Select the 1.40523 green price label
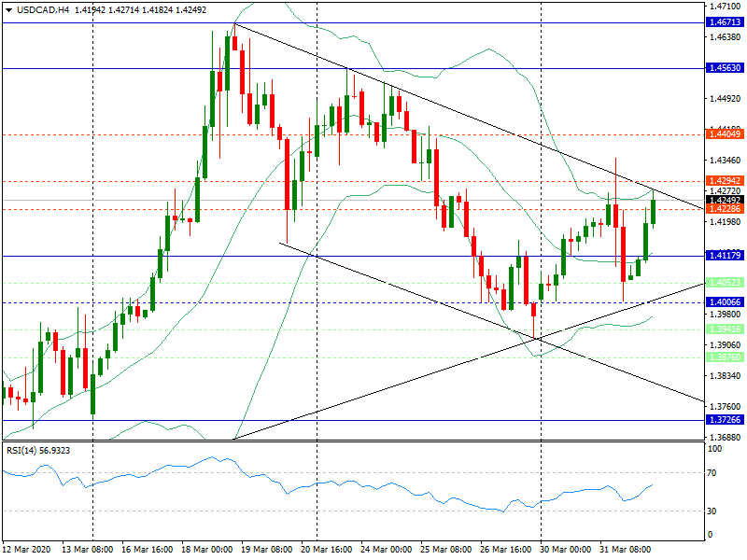The image size is (747, 560). click(725, 283)
